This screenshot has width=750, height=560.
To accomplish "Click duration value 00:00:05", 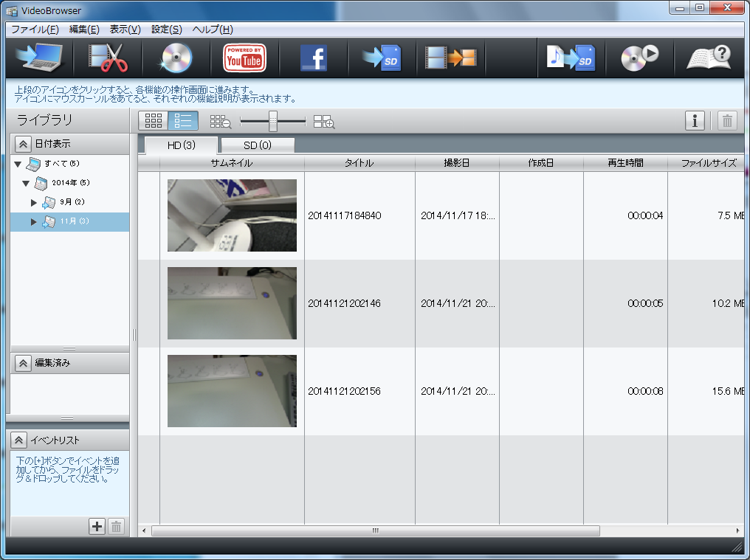I will pos(645,303).
